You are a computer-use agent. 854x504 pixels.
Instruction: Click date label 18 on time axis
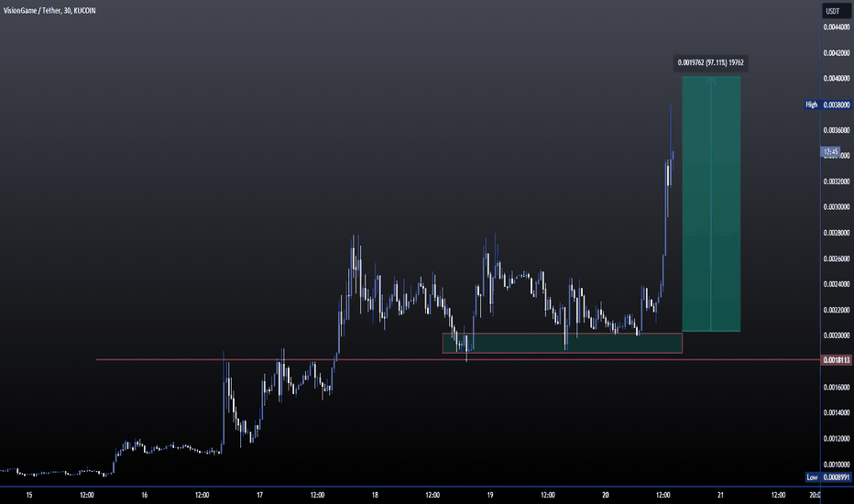(x=375, y=495)
